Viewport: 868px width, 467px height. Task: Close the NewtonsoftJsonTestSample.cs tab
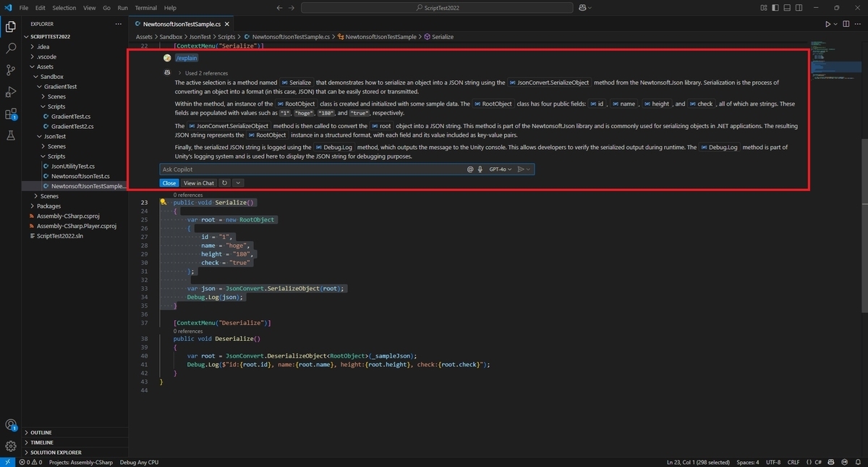229,24
